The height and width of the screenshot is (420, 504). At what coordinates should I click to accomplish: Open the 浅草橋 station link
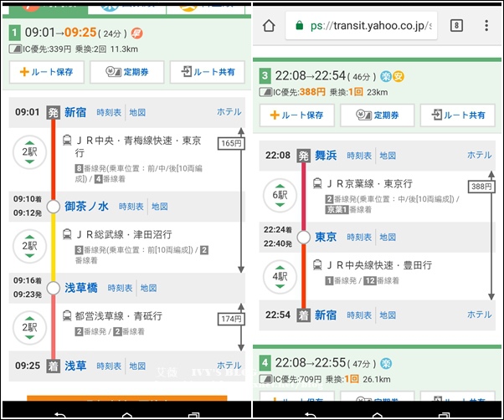coord(81,288)
